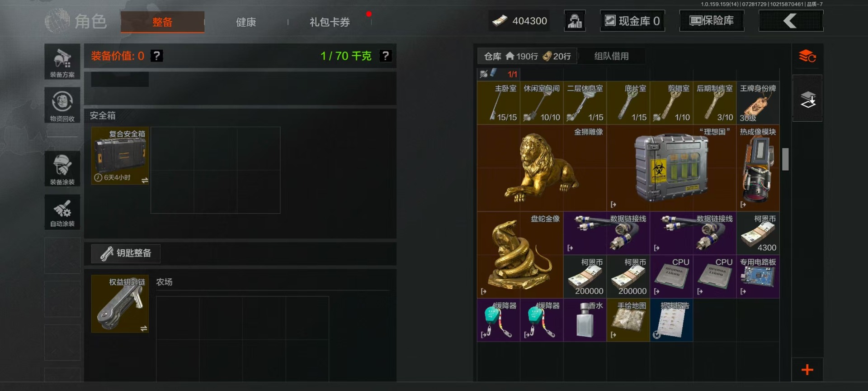The height and width of the screenshot is (391, 868).
Task: Toggle swap arrows on 复合安全箱
Action: click(x=145, y=181)
